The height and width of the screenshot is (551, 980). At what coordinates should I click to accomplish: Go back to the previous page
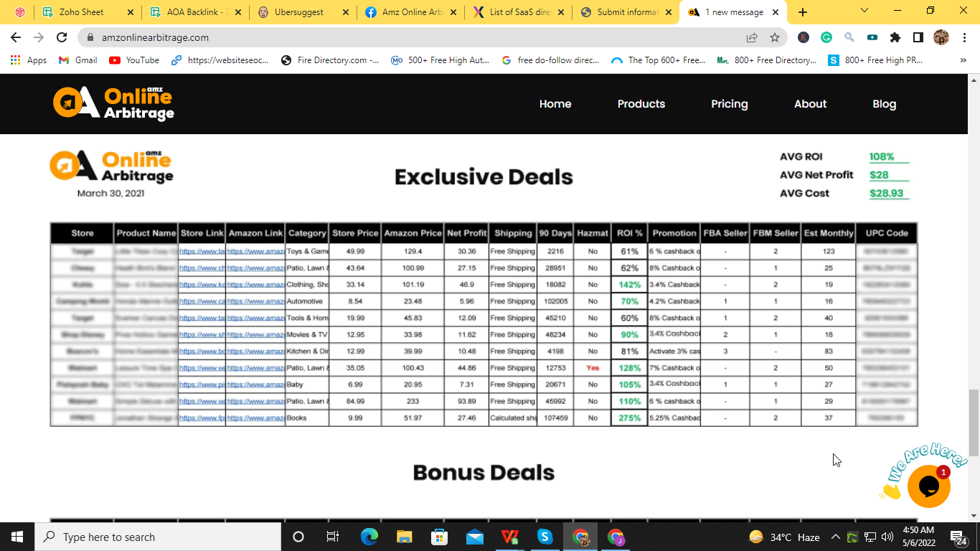16,37
